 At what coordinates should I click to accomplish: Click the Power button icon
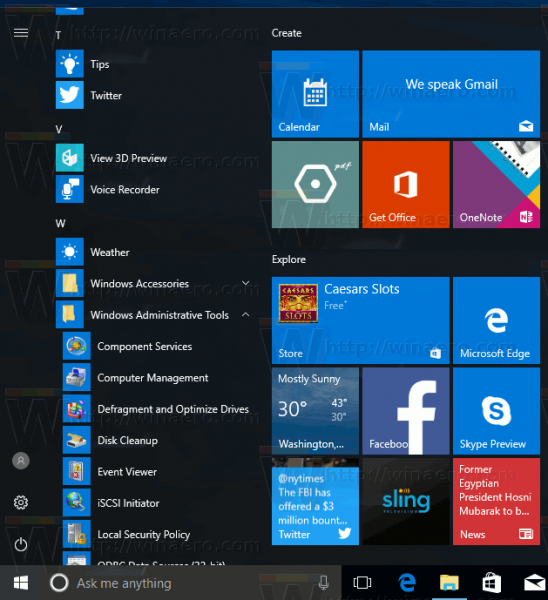pyautogui.click(x=21, y=544)
